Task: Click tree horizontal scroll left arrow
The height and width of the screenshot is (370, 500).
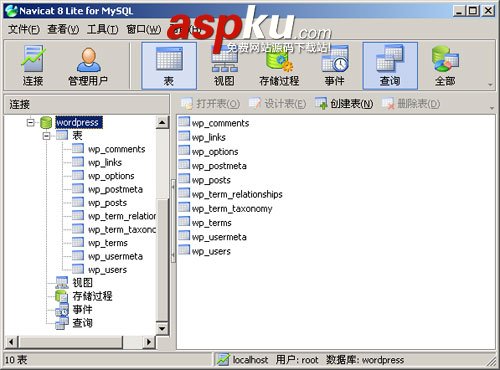Action: [11, 342]
